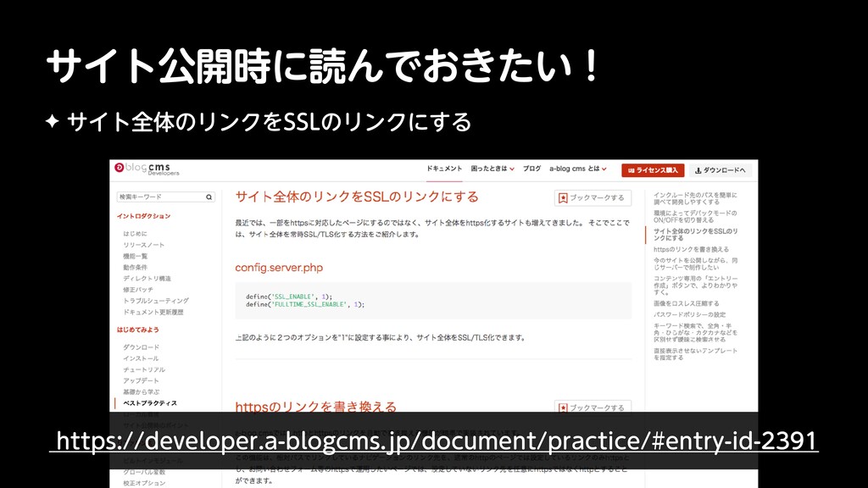Open グローバル変数 in sidebar
Viewport: 868px width, 488px height.
144,472
